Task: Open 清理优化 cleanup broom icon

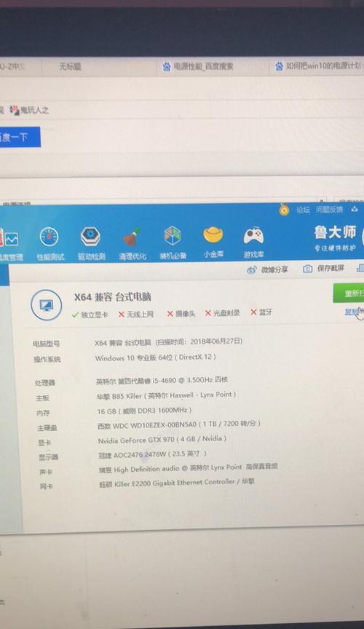Action: [x=131, y=237]
